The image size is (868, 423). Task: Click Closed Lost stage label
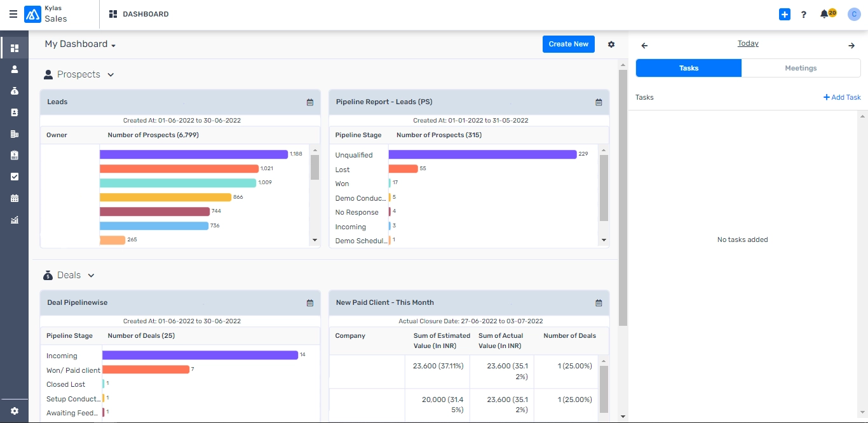pos(66,384)
